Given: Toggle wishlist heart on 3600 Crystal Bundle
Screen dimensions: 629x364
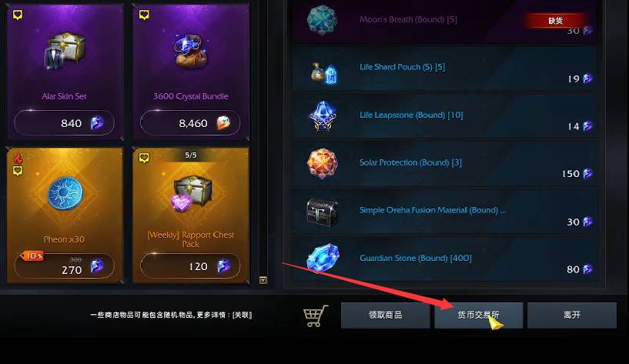Looking at the screenshot, I should 145,15.
